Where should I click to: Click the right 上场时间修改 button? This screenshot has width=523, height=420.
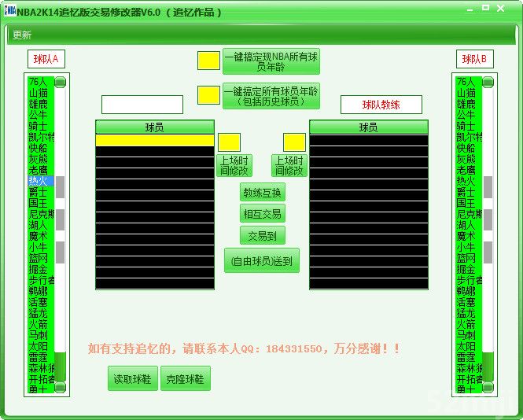pos(289,165)
